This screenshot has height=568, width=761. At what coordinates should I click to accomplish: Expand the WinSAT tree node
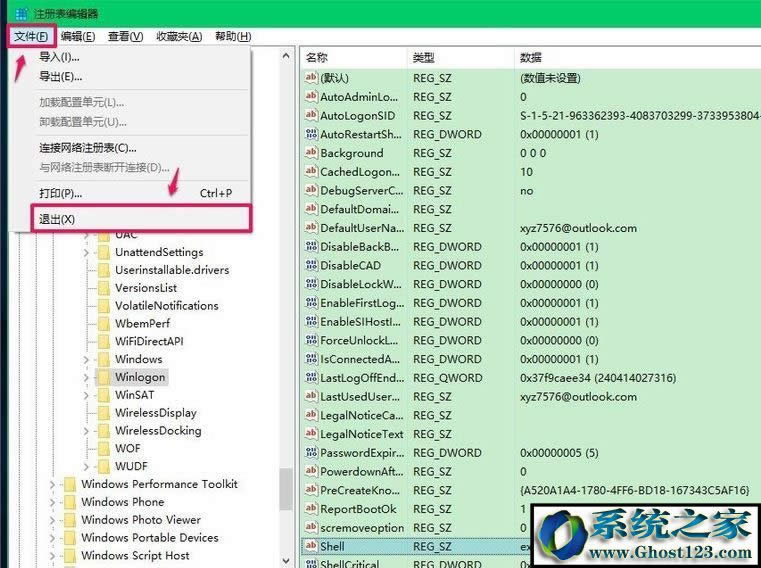pyautogui.click(x=86, y=395)
